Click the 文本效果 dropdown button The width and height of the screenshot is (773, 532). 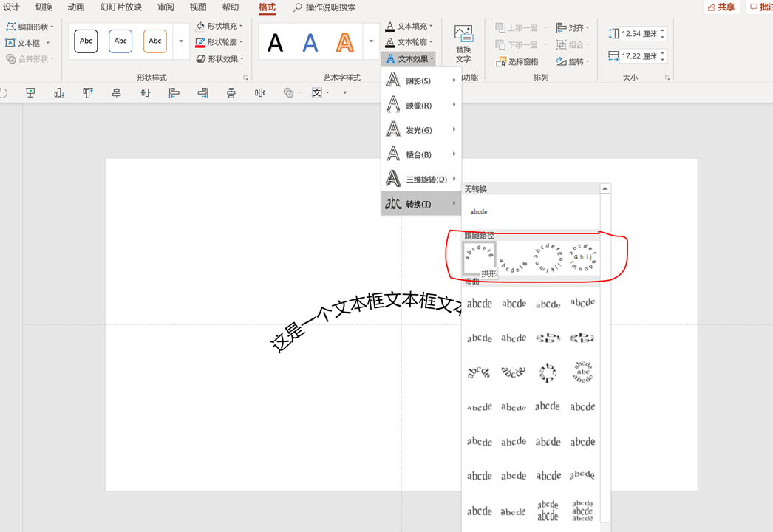(409, 58)
